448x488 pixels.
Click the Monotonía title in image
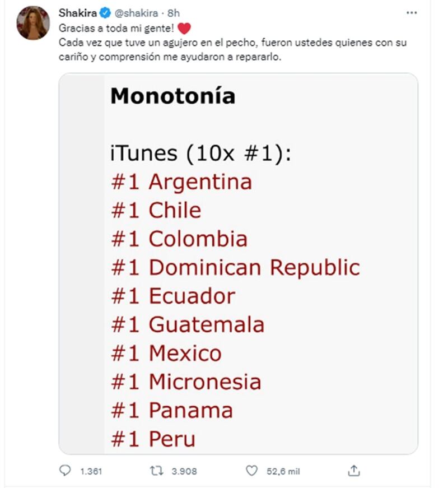tap(173, 96)
